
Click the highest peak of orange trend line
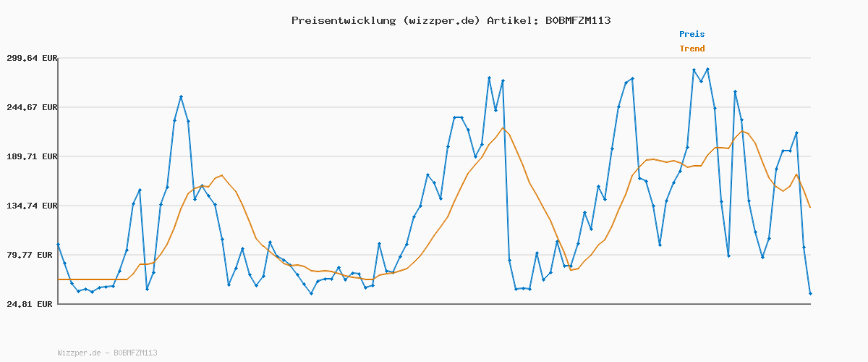(x=502, y=128)
